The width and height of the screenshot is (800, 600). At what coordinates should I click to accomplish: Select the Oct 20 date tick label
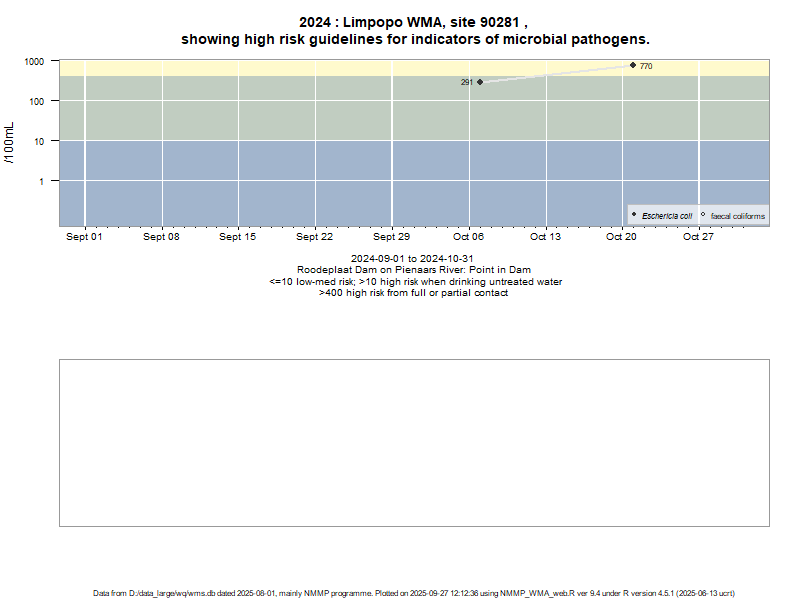[622, 237]
